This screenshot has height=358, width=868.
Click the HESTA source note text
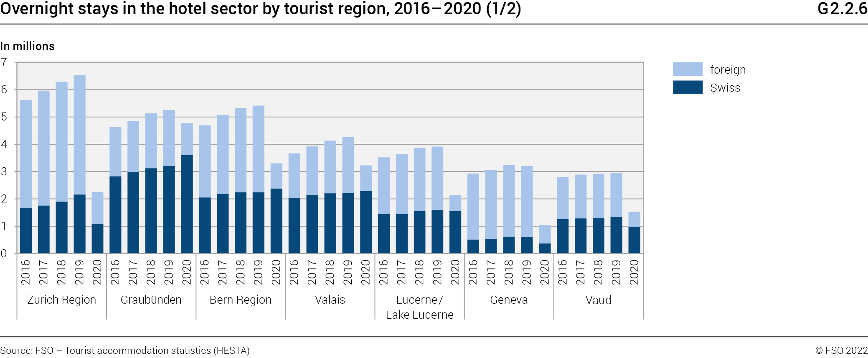click(x=125, y=350)
